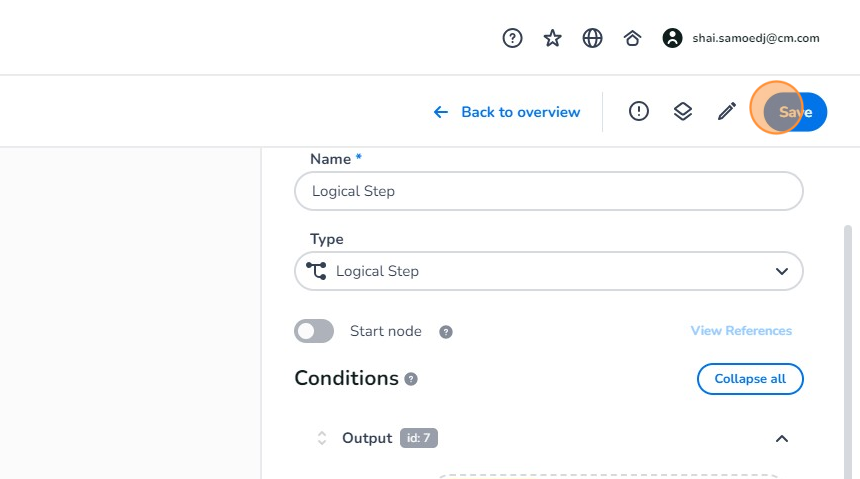This screenshot has height=479, width=860.
Task: Open the user account avatar icon
Action: tap(672, 38)
